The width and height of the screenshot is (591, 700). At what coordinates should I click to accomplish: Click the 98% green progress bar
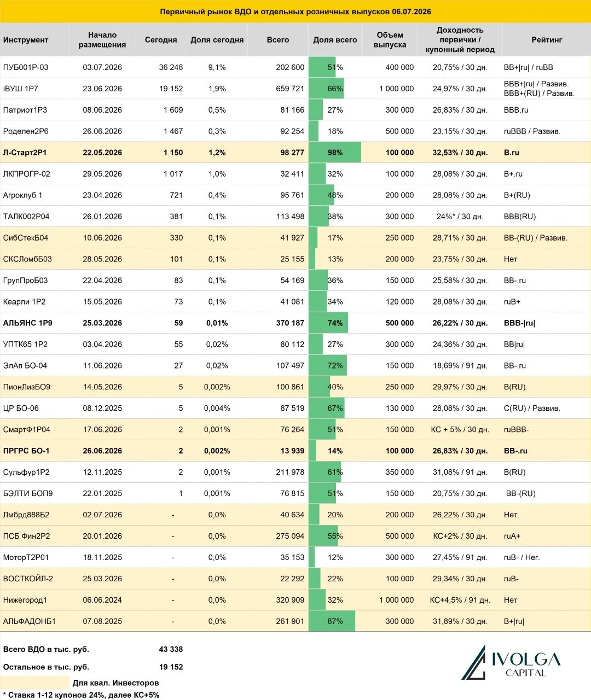click(335, 153)
